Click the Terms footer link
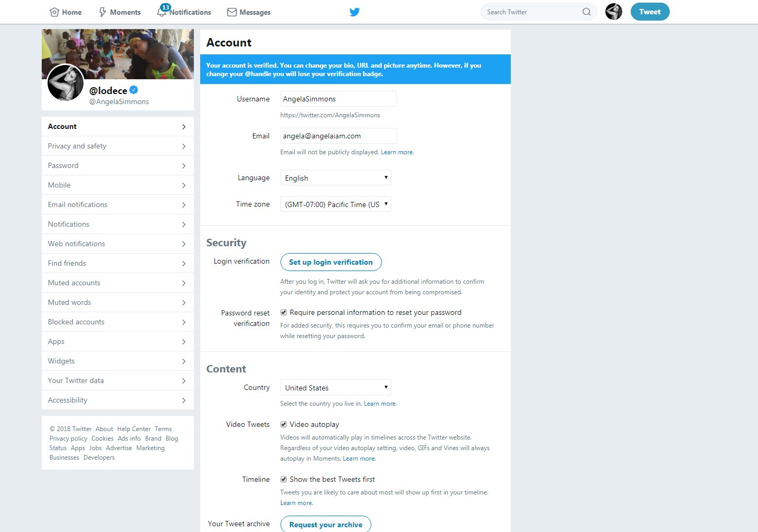This screenshot has height=532, width=758. pyautogui.click(x=163, y=429)
